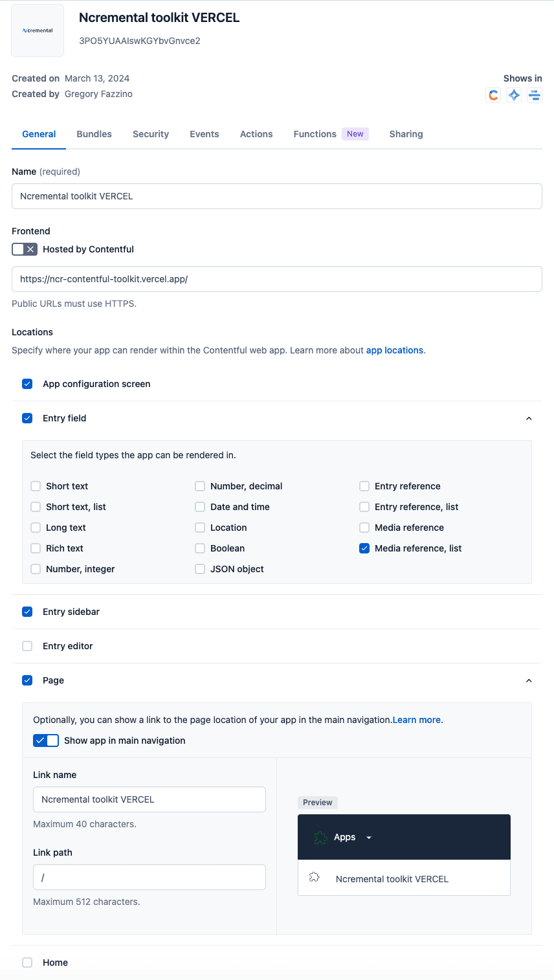Uncheck the Entry sidebar location
Viewport: 554px width, 980px height.
(27, 612)
